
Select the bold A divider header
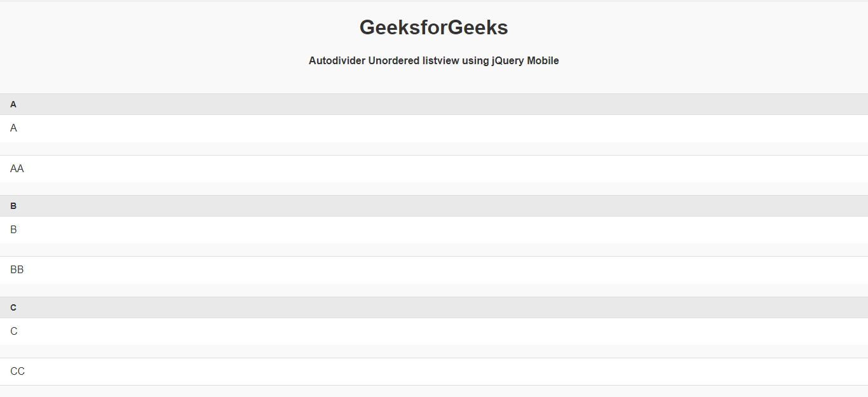[13, 104]
